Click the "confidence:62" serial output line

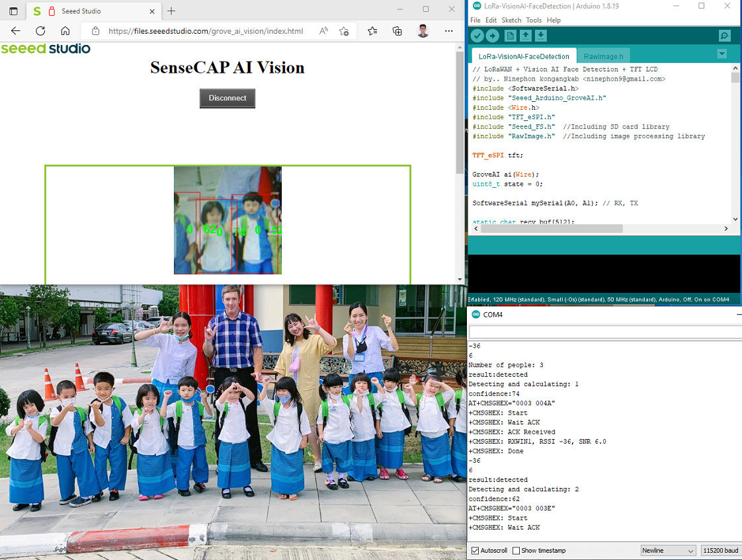[494, 499]
